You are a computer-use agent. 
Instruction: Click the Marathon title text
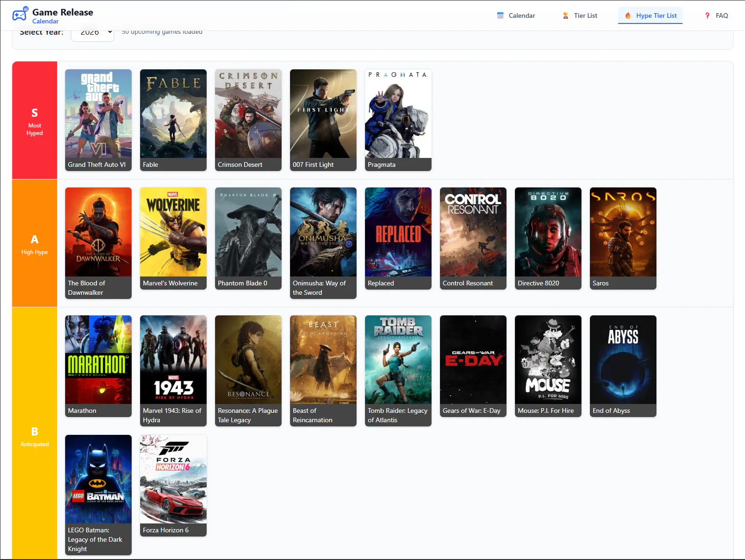(x=82, y=411)
